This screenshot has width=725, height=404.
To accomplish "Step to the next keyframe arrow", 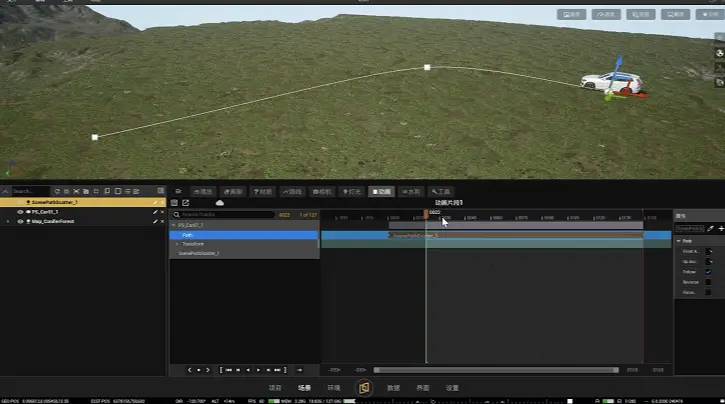I will click(x=208, y=370).
